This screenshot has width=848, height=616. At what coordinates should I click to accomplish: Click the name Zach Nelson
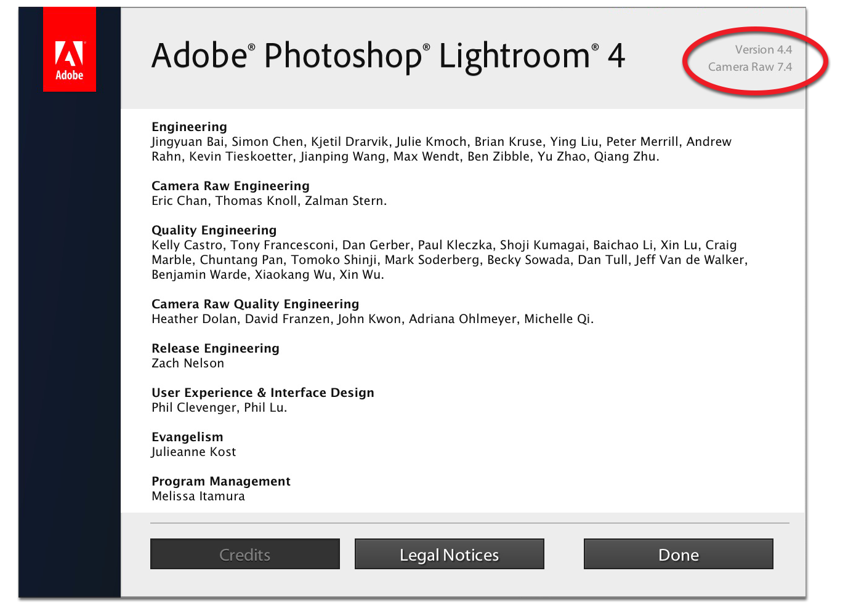(188, 363)
